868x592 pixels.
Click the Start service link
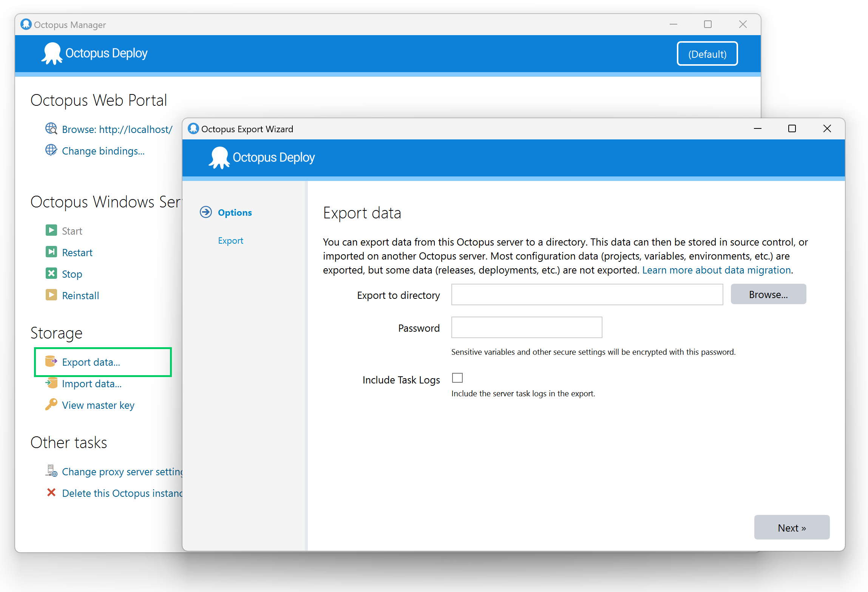pyautogui.click(x=72, y=231)
